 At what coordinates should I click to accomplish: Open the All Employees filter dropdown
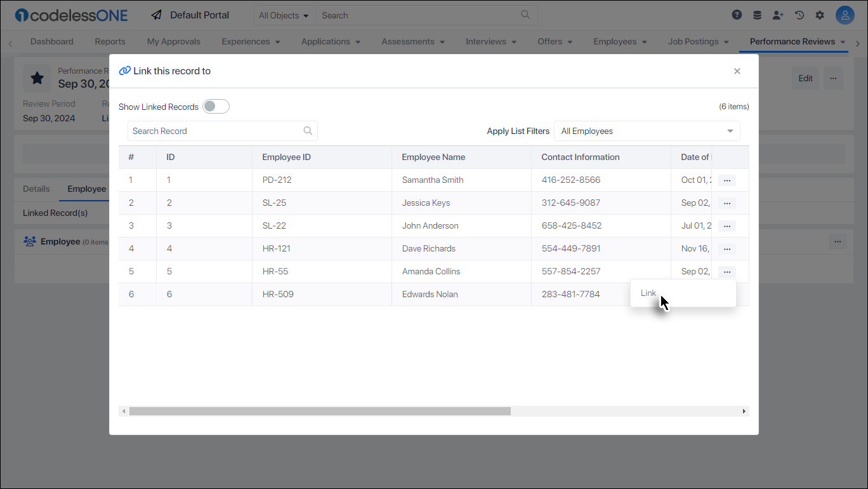click(647, 131)
